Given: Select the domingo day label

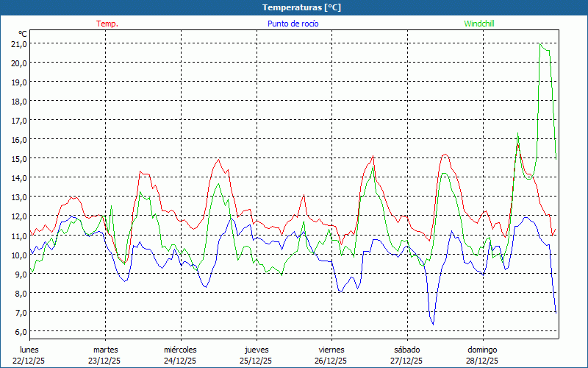Looking at the screenshot, I should coord(482,350).
